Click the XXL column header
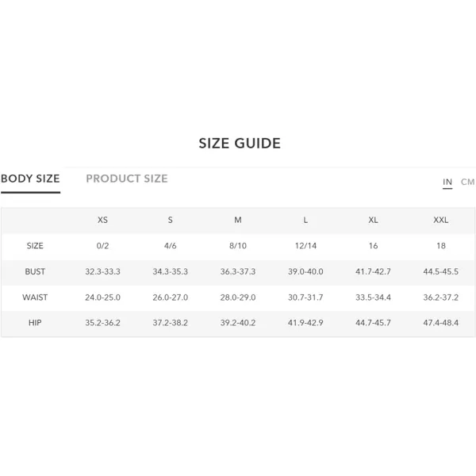Screen dimensions: 476x476 coord(441,220)
